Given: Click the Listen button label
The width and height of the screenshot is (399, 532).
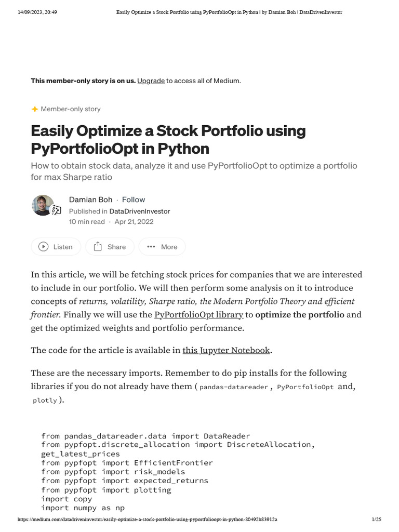Looking at the screenshot, I should pos(63,247).
